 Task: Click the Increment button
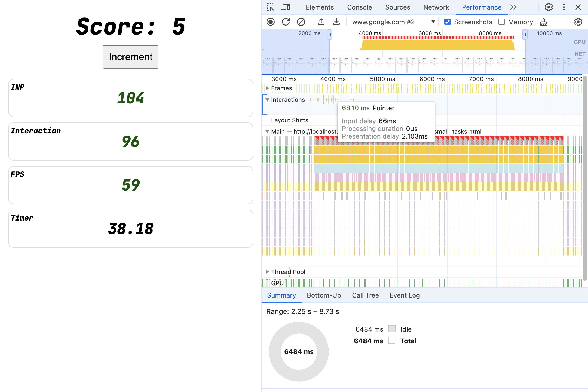(131, 56)
